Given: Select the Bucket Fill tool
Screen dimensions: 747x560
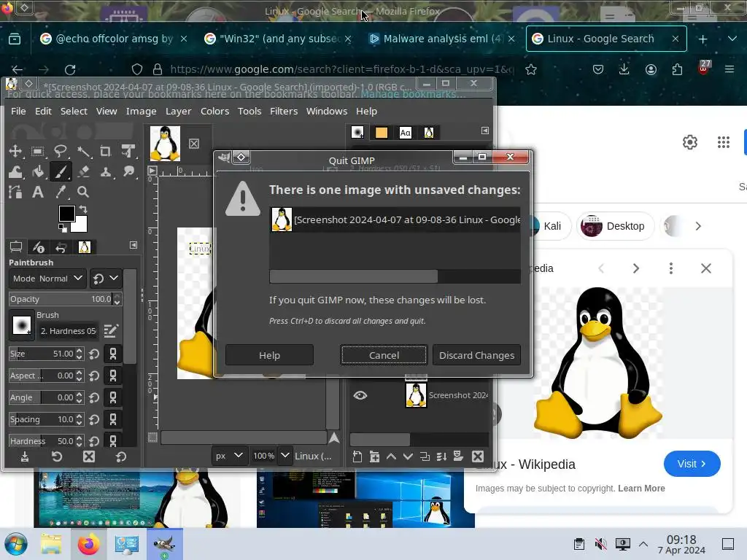Looking at the screenshot, I should [38, 171].
